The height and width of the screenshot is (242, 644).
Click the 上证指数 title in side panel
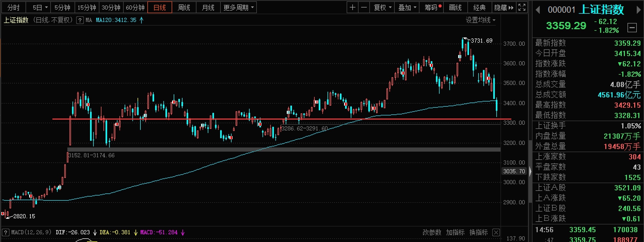(x=601, y=10)
